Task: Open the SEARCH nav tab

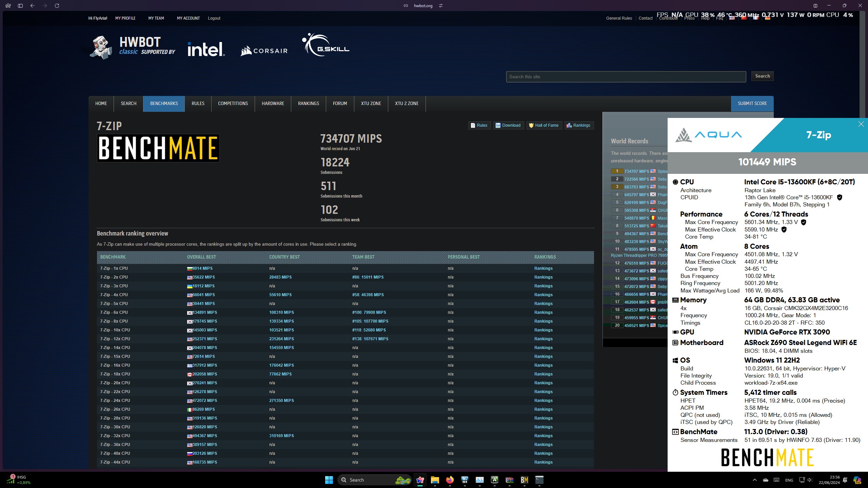Action: point(129,104)
